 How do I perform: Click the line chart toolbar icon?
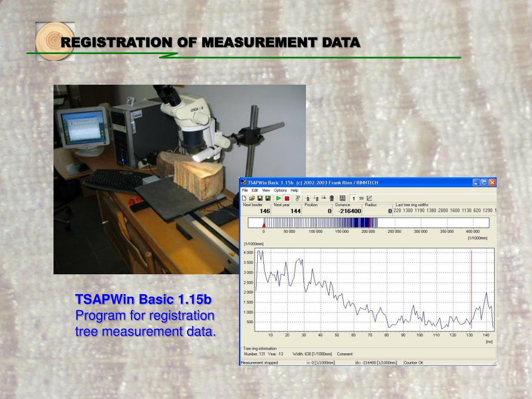click(x=369, y=198)
